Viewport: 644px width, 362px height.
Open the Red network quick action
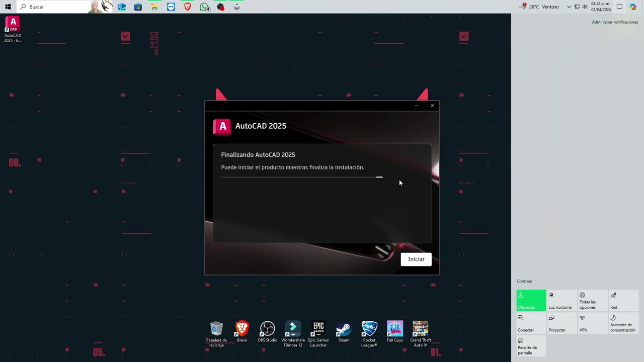[x=623, y=300]
